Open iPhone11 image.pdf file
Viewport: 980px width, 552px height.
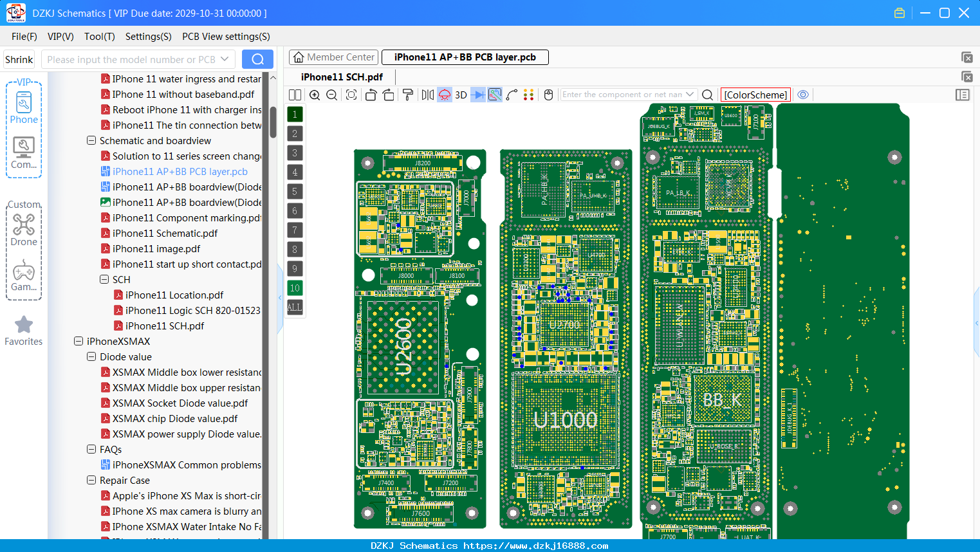156,248
